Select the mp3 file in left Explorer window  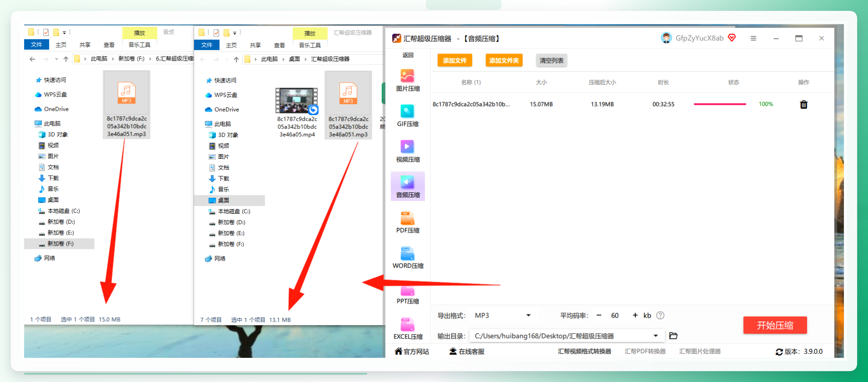pos(127,104)
